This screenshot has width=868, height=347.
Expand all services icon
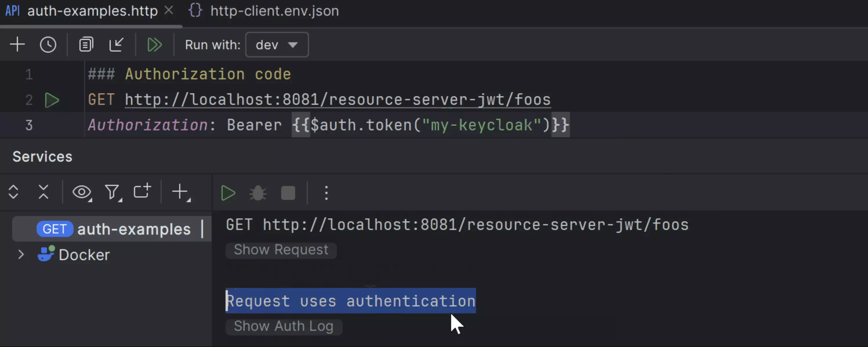[13, 192]
